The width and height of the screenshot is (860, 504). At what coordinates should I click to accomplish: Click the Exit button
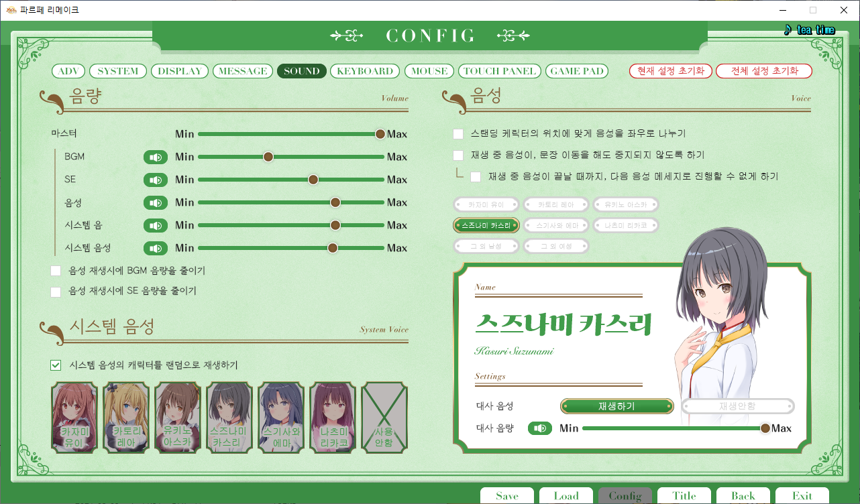(802, 496)
